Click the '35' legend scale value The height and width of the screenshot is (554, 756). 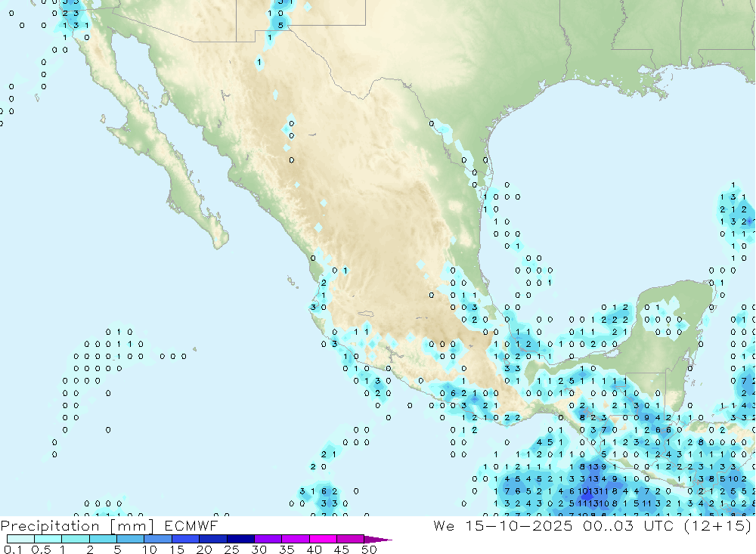[x=287, y=549]
